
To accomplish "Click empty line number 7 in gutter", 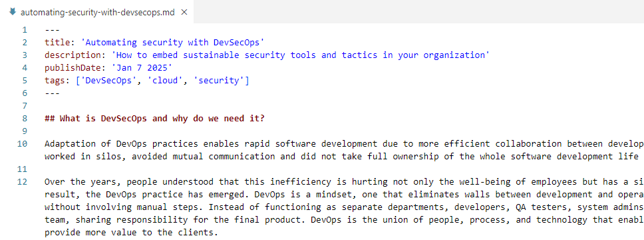I will click(x=25, y=106).
